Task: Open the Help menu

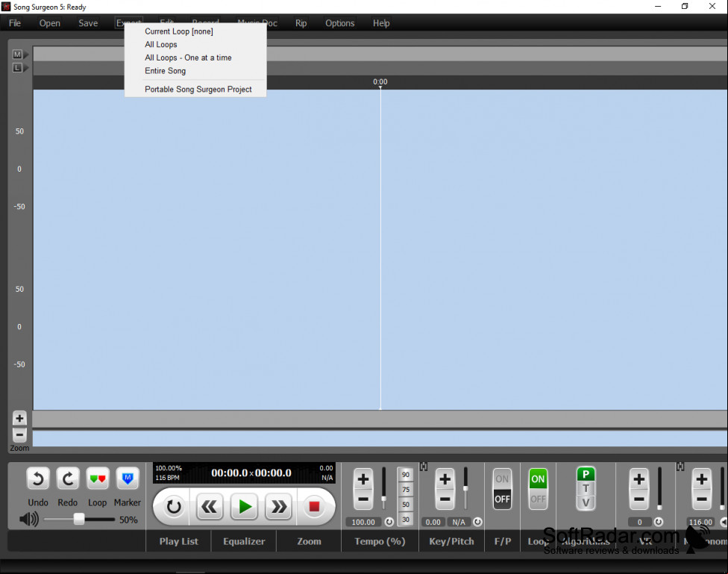Action: (381, 23)
